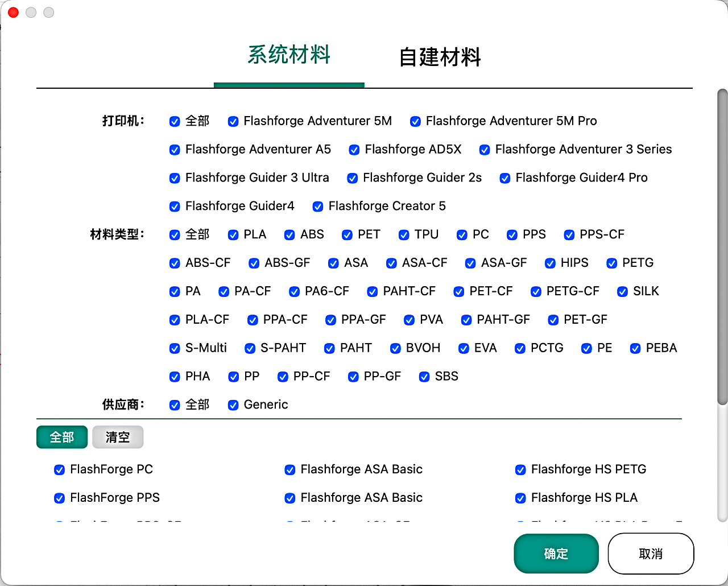Deselect the BVOH material
The image size is (728, 586).
tap(395, 349)
